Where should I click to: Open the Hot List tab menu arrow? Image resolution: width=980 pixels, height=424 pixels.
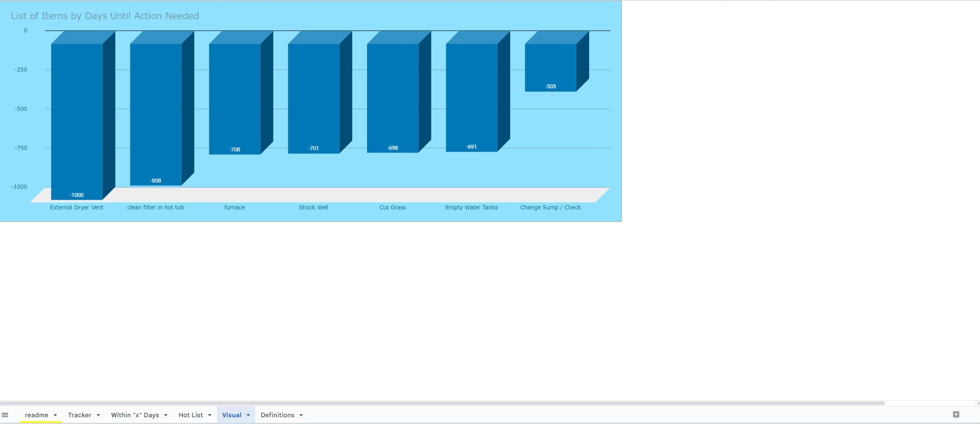point(209,415)
